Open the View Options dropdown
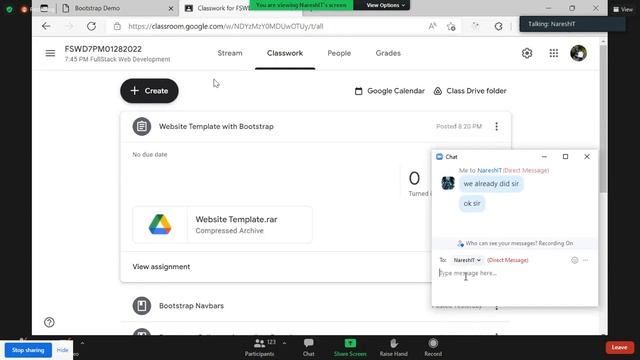This screenshot has height=360, width=640. coord(385,5)
